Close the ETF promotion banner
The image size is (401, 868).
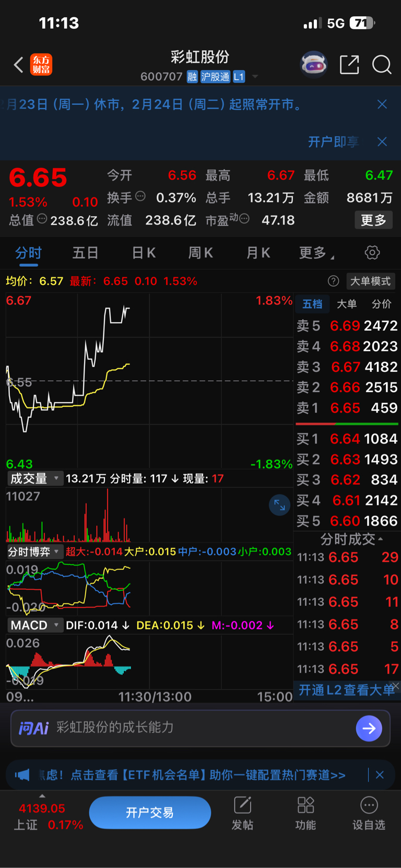[380, 775]
